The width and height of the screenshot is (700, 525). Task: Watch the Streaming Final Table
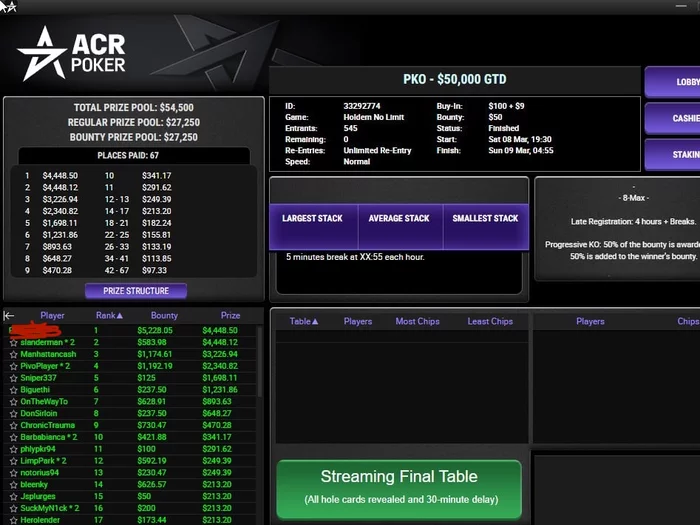[399, 489]
